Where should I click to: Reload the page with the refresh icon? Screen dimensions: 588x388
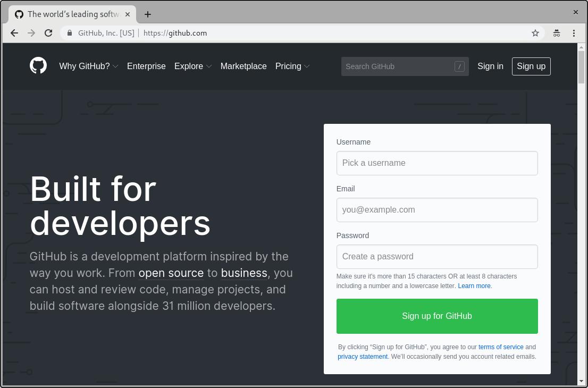click(48, 33)
